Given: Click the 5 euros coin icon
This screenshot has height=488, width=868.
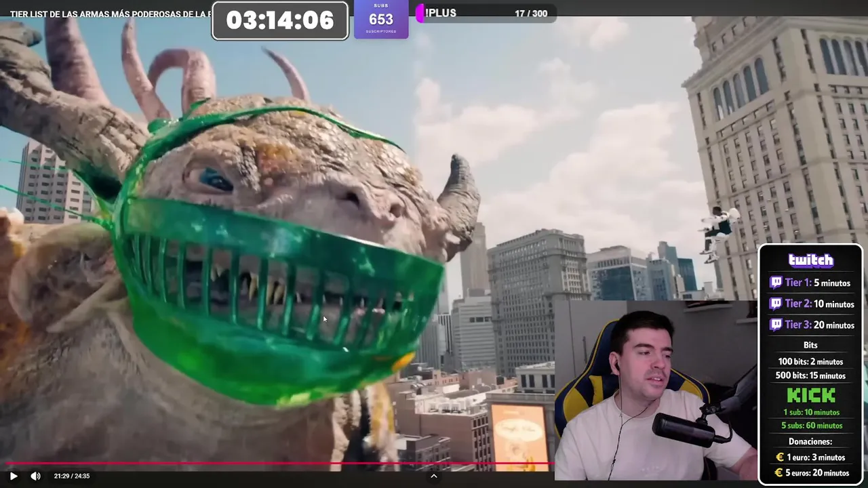Looking at the screenshot, I should (780, 472).
